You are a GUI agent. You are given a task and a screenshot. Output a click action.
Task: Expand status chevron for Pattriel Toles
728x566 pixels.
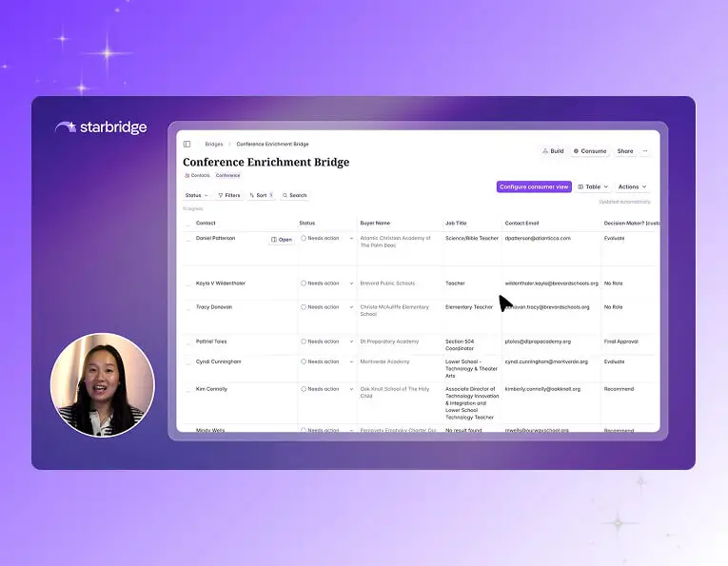[351, 342]
